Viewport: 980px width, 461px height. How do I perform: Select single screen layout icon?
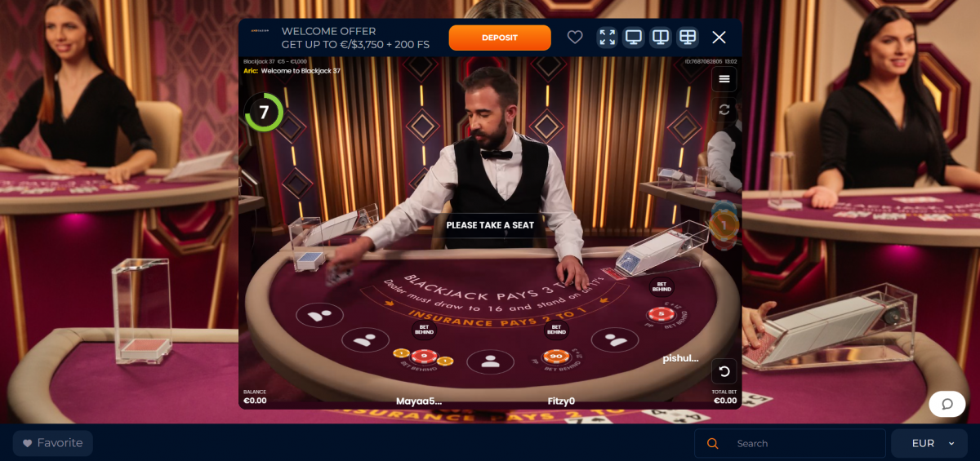tap(633, 38)
